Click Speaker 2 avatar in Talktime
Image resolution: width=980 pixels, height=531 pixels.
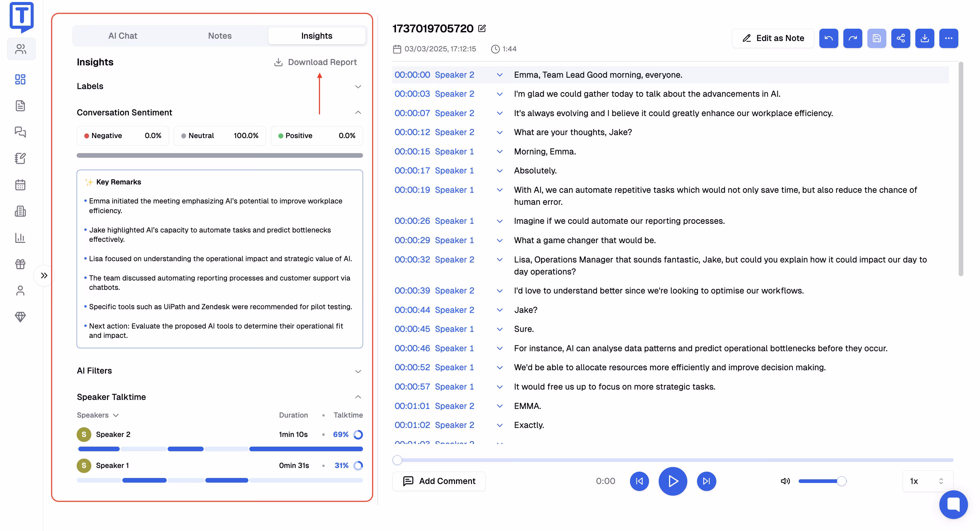click(x=84, y=434)
